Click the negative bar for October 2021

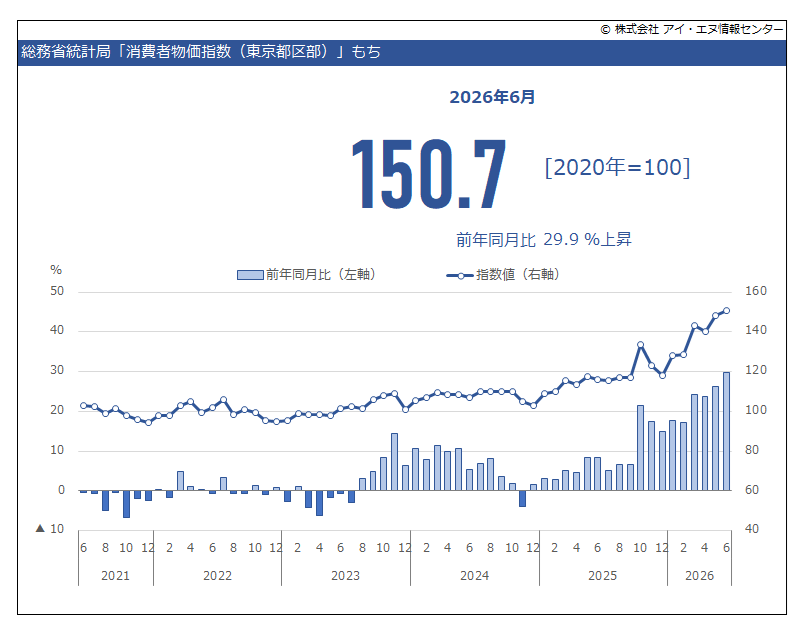pos(126,504)
